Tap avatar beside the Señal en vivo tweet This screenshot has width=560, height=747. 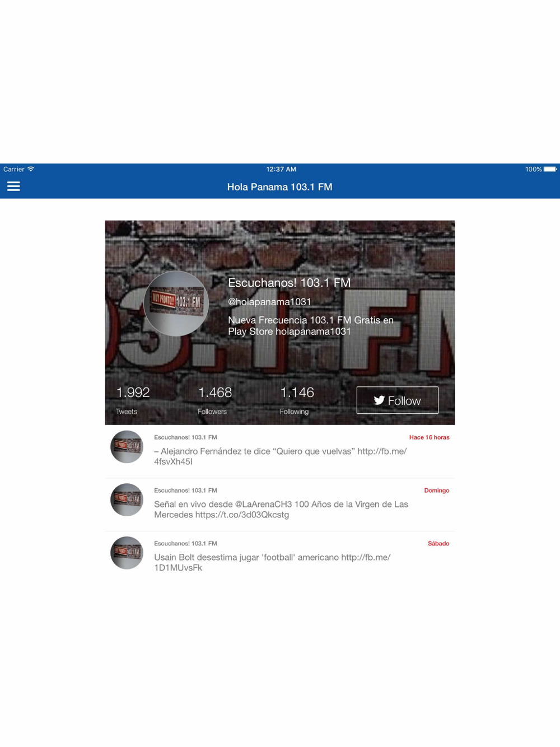[127, 500]
